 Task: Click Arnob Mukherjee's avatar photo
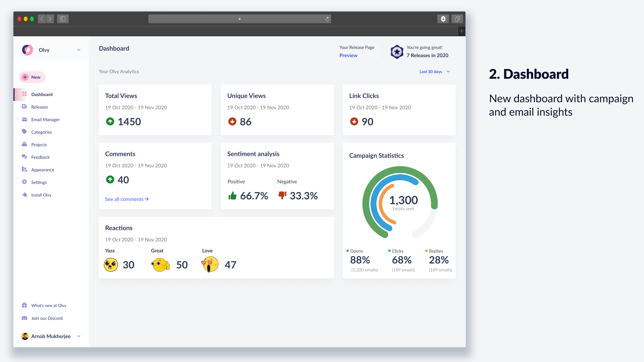pyautogui.click(x=25, y=336)
